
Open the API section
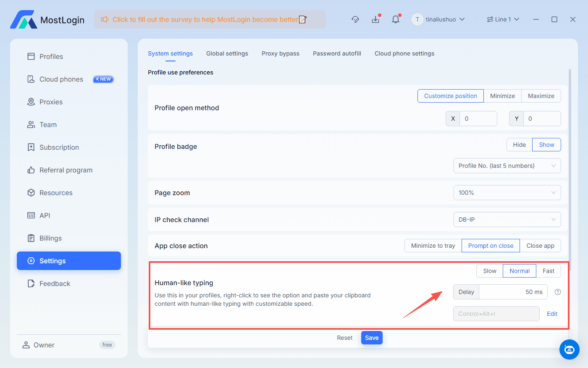45,215
